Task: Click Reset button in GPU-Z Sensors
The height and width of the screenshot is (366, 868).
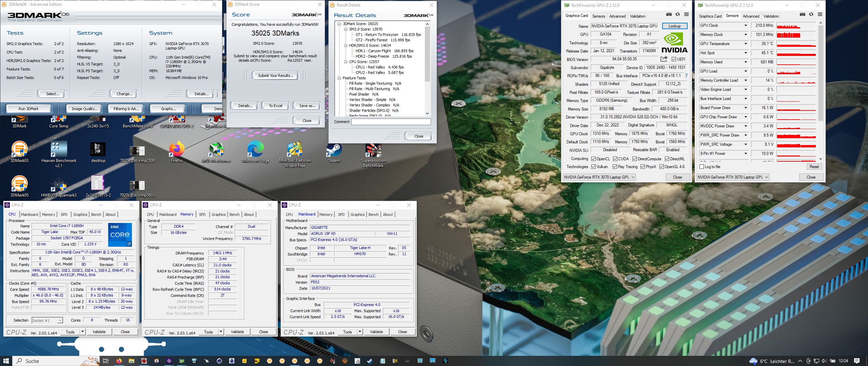Action: pos(814,166)
